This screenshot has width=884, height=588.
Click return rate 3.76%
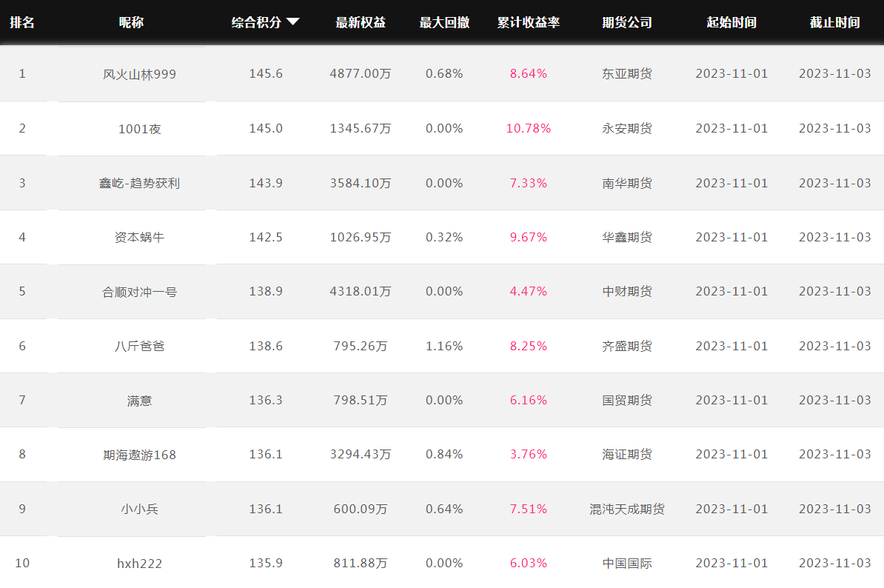click(529, 455)
